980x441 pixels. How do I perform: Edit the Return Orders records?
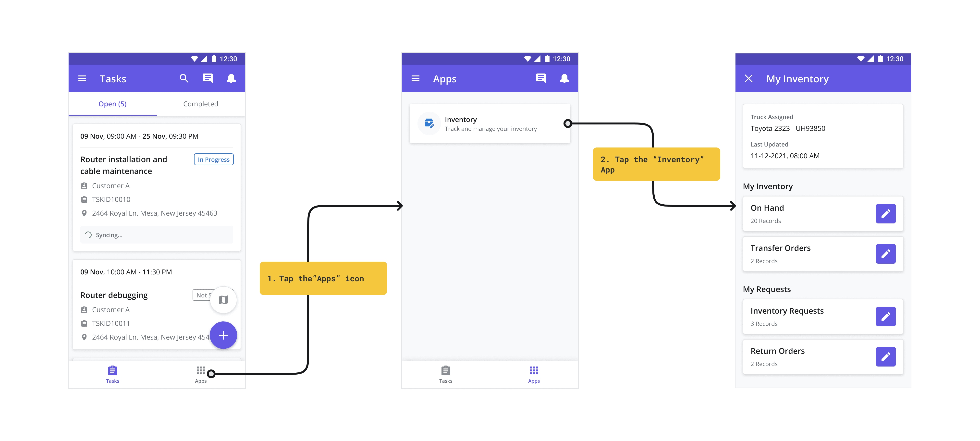(886, 356)
